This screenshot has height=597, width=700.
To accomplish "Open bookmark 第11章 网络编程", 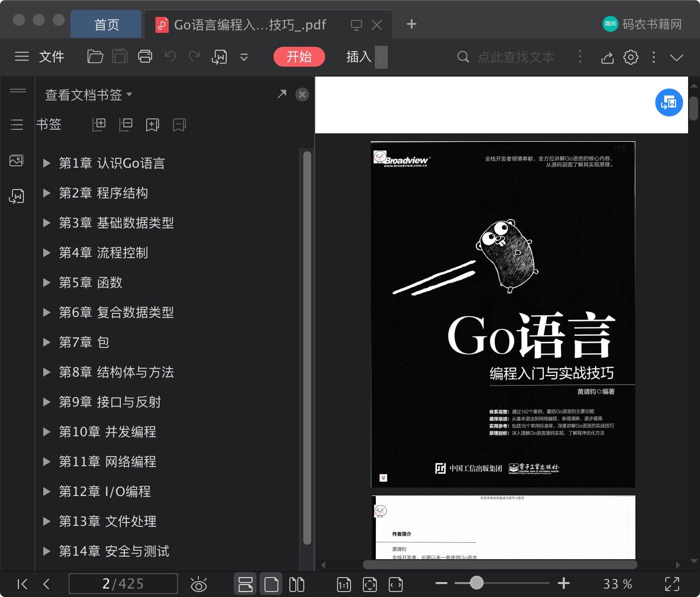I will tap(107, 462).
